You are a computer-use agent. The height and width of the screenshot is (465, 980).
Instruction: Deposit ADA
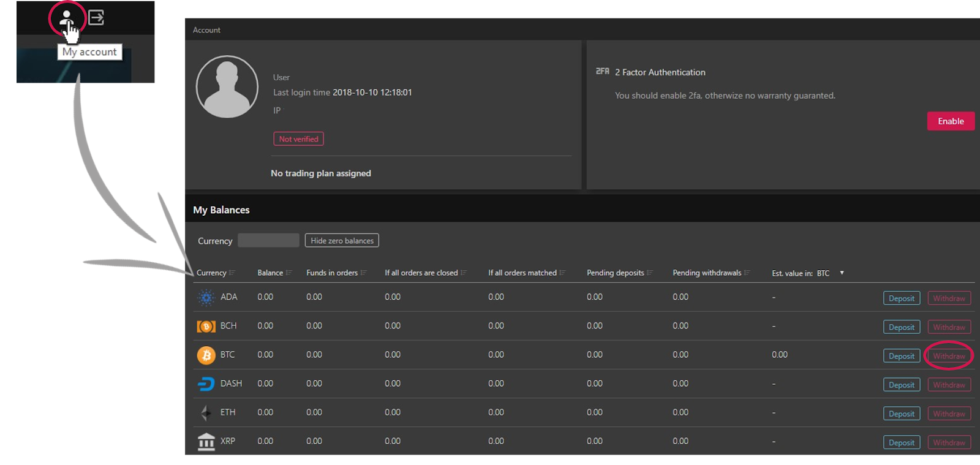click(902, 298)
